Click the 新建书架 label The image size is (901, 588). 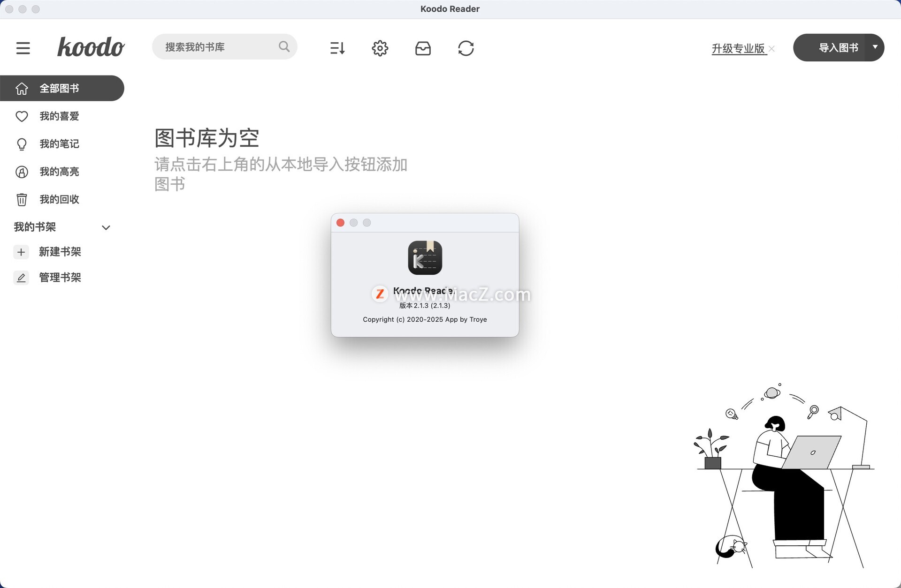point(60,252)
